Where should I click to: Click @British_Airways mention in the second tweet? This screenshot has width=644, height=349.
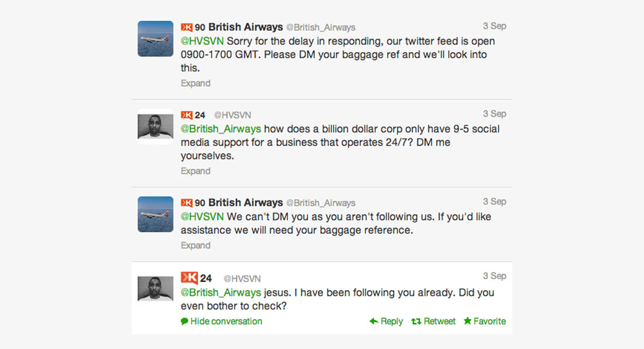tap(221, 129)
